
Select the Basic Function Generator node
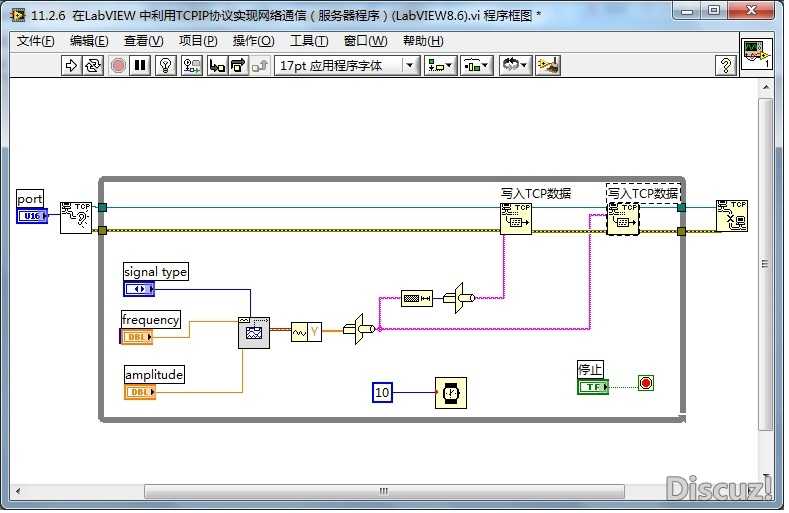click(x=254, y=333)
